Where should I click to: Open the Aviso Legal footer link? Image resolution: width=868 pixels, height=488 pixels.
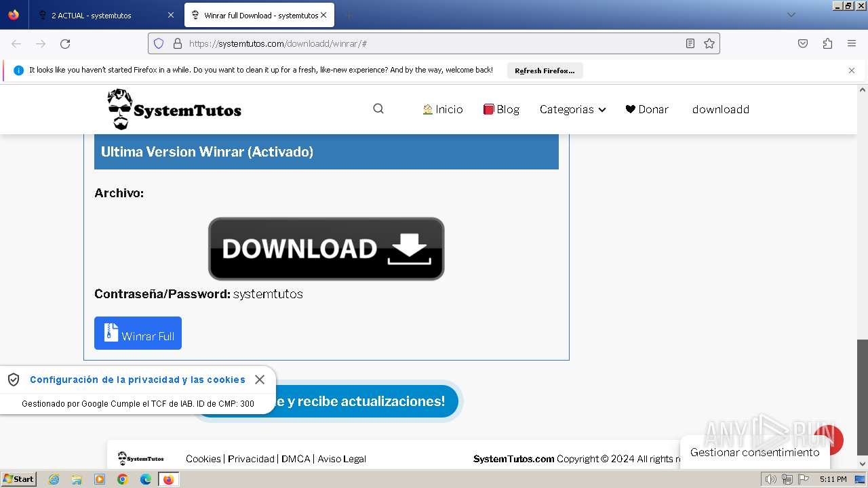pos(342,459)
